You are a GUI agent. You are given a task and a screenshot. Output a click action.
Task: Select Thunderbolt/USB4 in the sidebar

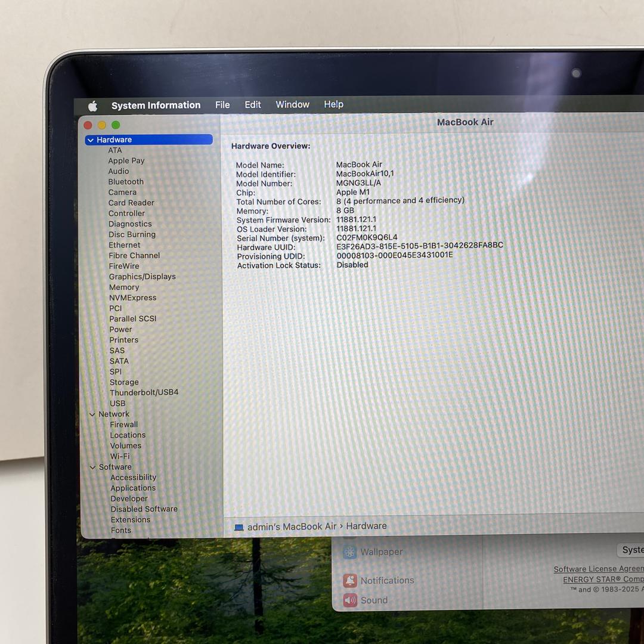point(144,392)
